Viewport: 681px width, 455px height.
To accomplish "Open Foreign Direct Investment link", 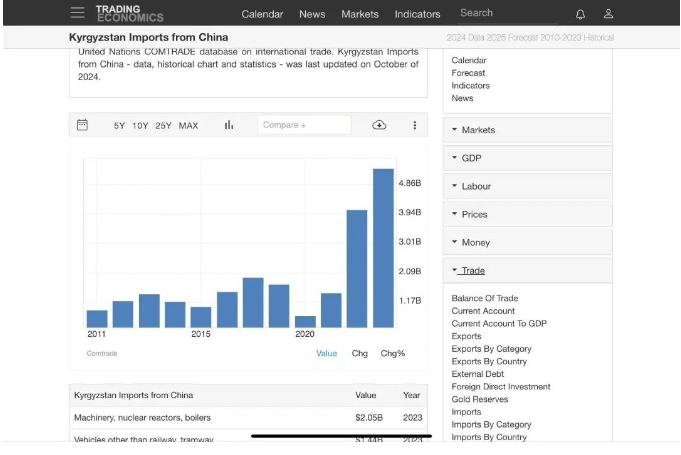I will point(501,386).
